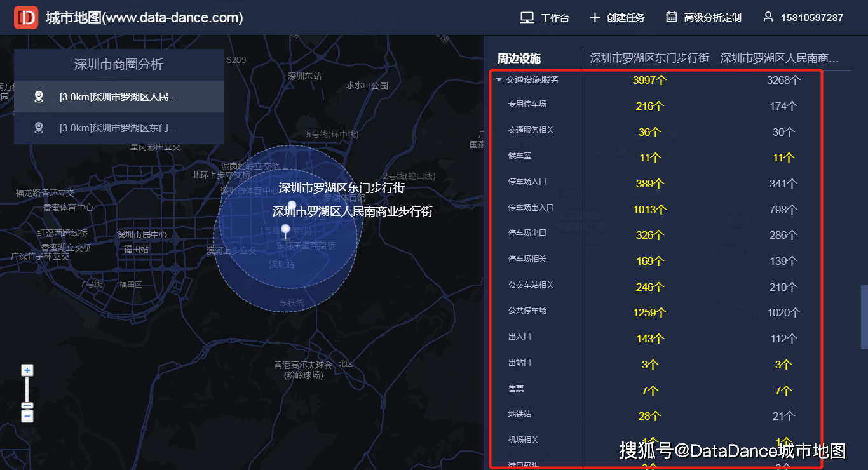This screenshot has height=470, width=868.
Task: Click the calendar icon for 高级分析定制
Action: click(672, 17)
